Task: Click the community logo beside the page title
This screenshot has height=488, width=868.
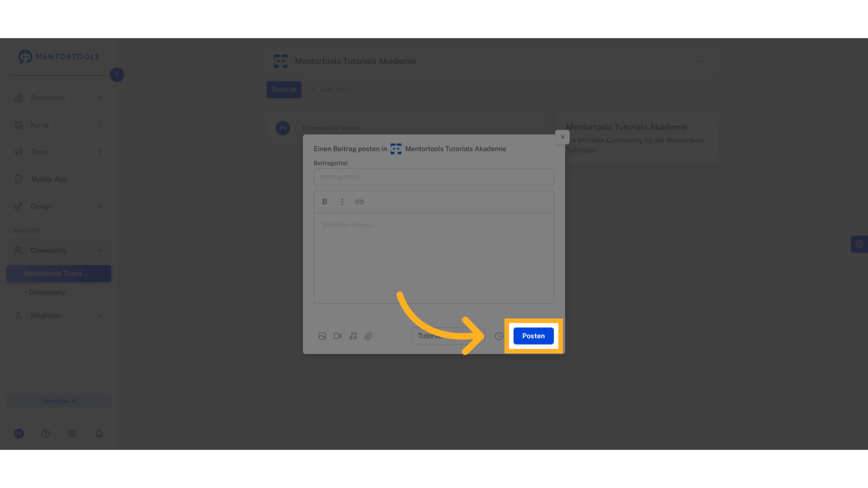Action: (281, 61)
